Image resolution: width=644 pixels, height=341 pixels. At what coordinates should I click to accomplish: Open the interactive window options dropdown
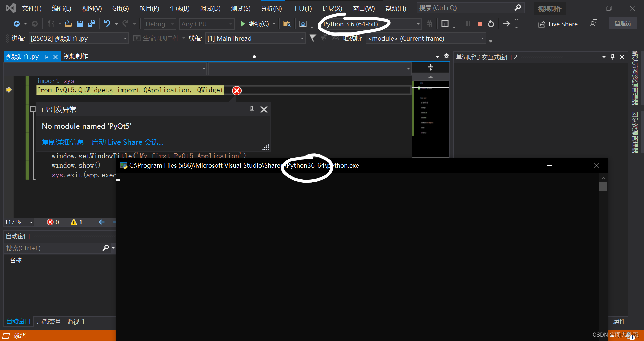pyautogui.click(x=604, y=57)
